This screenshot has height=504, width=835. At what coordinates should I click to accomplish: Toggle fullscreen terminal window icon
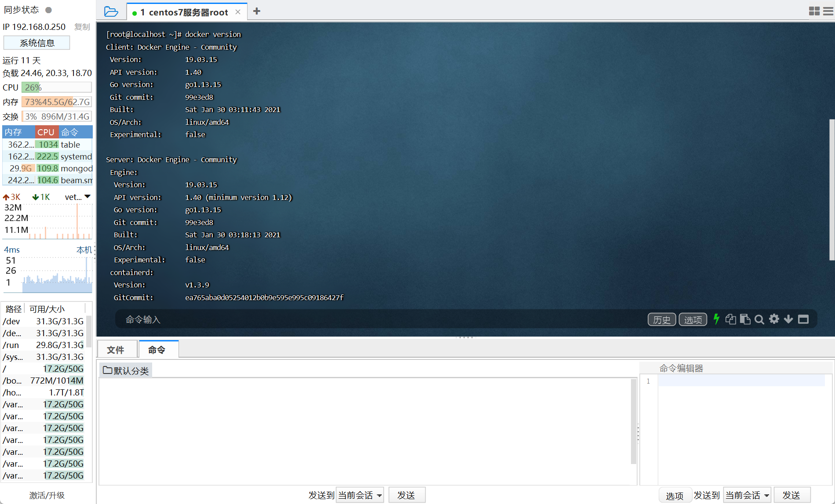[x=803, y=319]
